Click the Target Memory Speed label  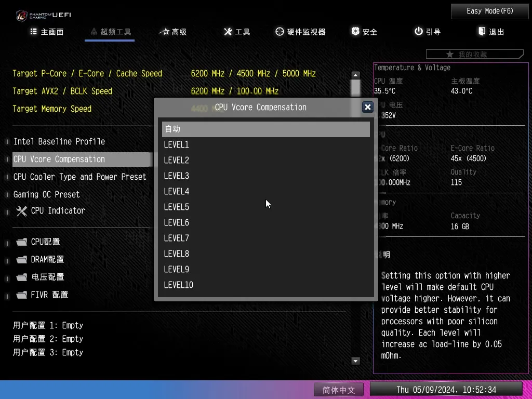click(x=52, y=109)
